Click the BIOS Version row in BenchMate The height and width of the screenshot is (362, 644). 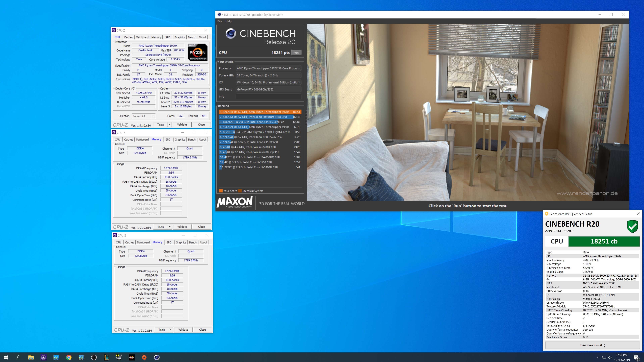coord(592,291)
